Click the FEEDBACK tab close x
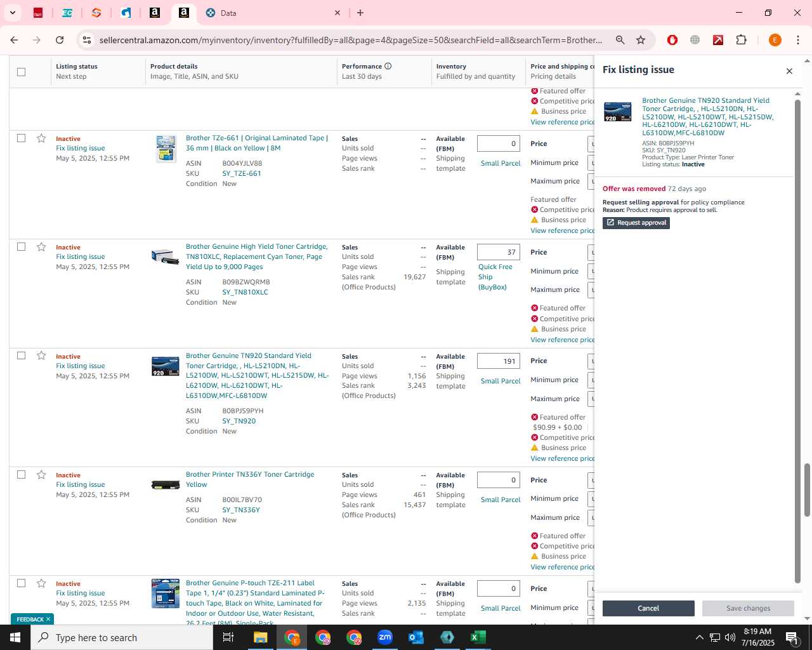Screen dimensions: 812x650 pos(48,619)
